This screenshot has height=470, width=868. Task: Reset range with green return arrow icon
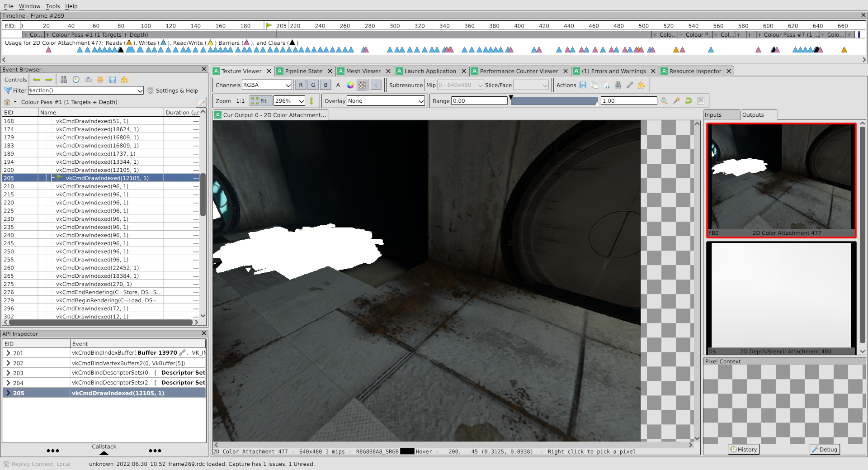(x=689, y=101)
